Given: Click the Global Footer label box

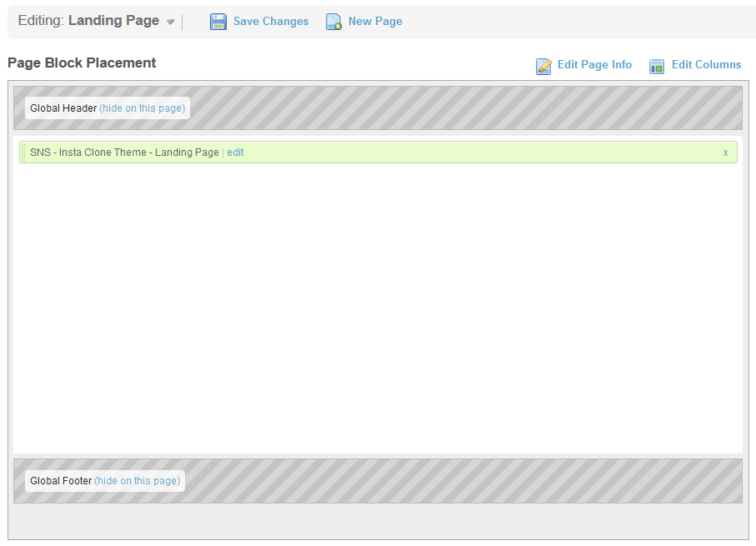Looking at the screenshot, I should pyautogui.click(x=61, y=481).
